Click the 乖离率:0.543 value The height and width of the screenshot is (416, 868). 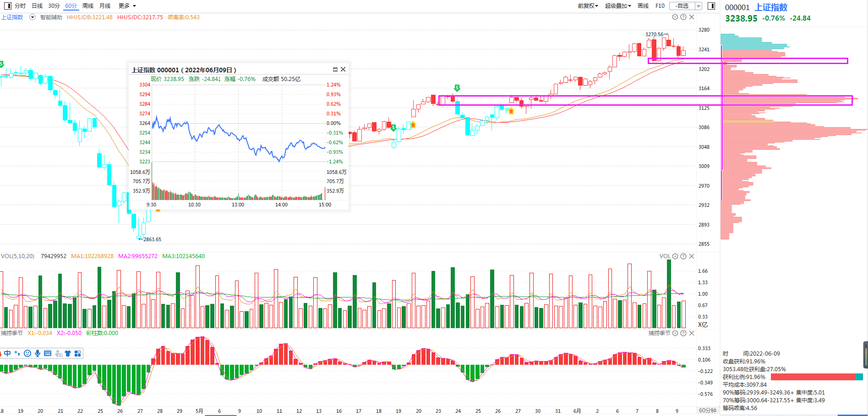183,17
